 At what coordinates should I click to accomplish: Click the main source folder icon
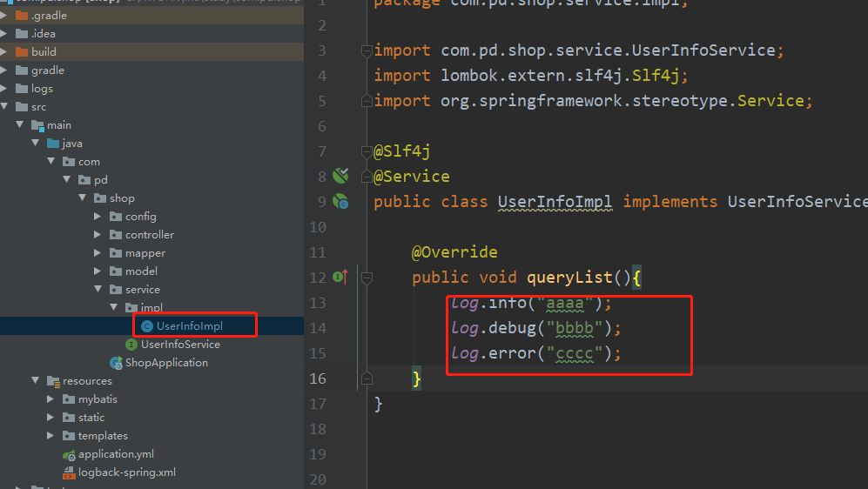point(37,125)
